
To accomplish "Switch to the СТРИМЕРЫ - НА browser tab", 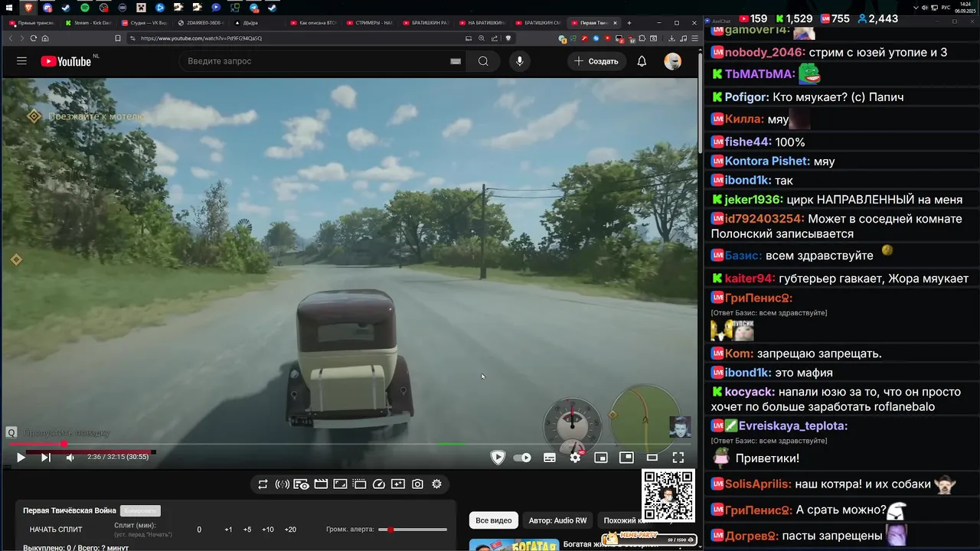I will pos(370,23).
